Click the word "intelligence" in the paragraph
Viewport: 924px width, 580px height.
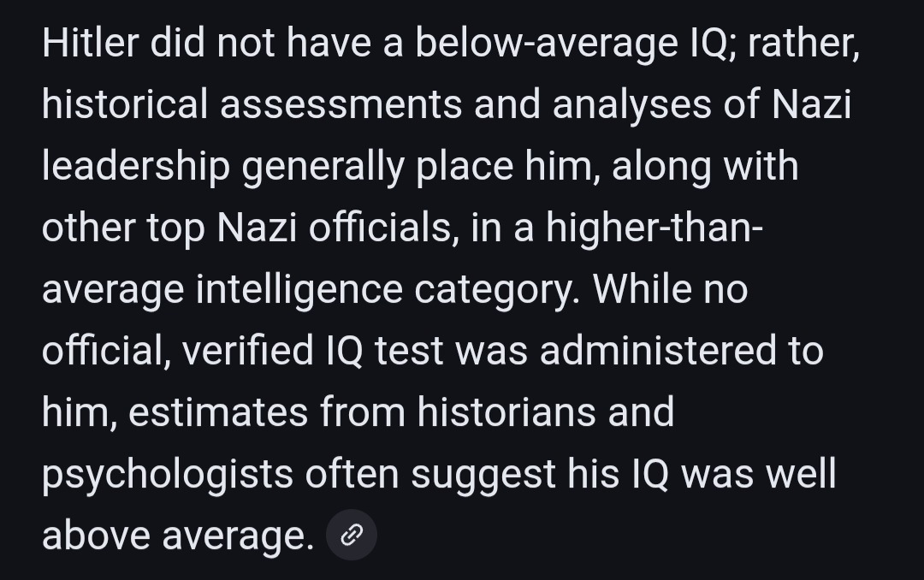pyautogui.click(x=299, y=289)
